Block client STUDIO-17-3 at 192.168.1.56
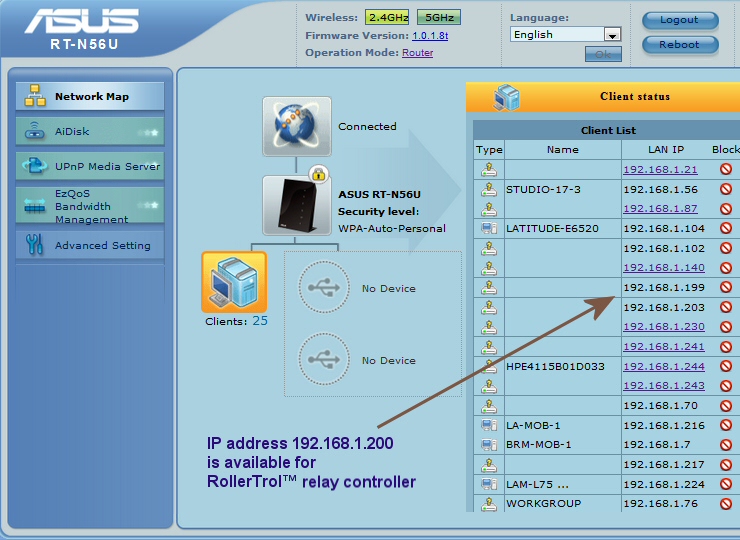740x540 pixels. coord(726,189)
